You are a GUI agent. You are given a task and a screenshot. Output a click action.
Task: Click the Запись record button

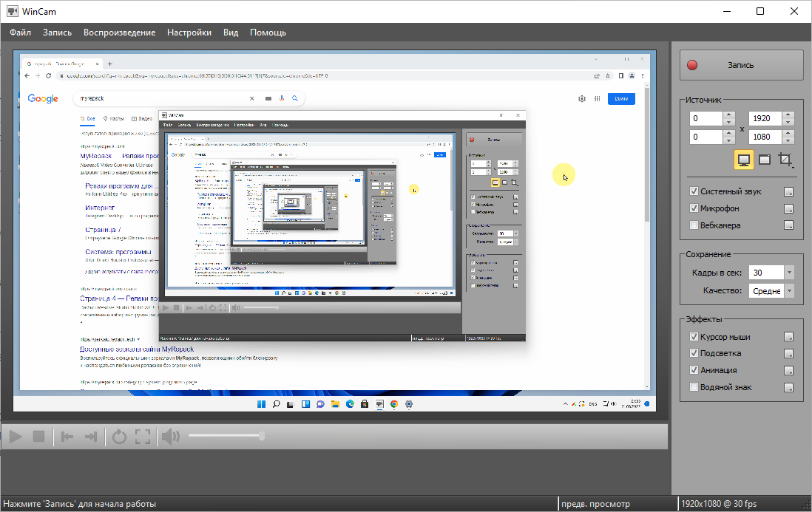741,65
